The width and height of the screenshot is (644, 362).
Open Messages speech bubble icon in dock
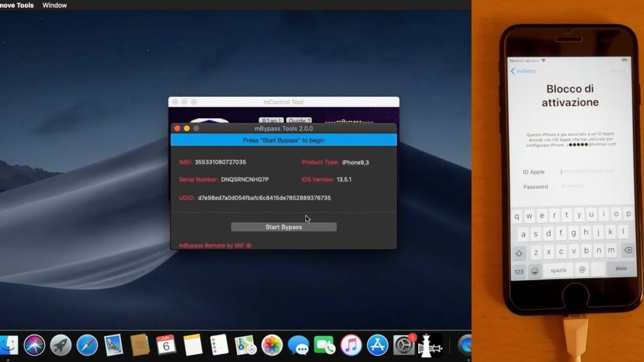click(x=298, y=345)
